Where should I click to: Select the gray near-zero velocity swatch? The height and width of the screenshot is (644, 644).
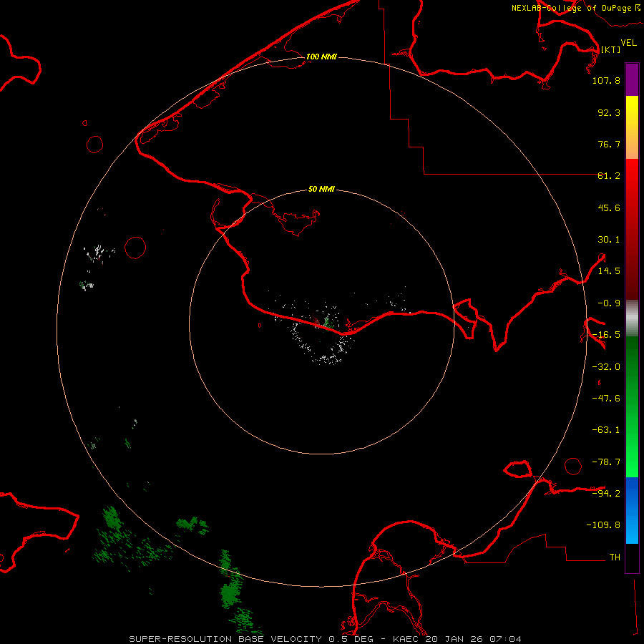point(632,315)
